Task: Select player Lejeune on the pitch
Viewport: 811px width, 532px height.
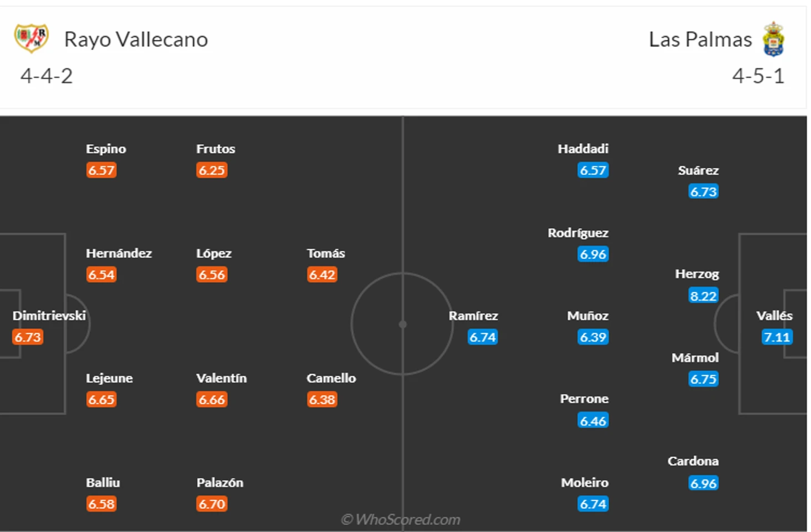Action: click(109, 378)
